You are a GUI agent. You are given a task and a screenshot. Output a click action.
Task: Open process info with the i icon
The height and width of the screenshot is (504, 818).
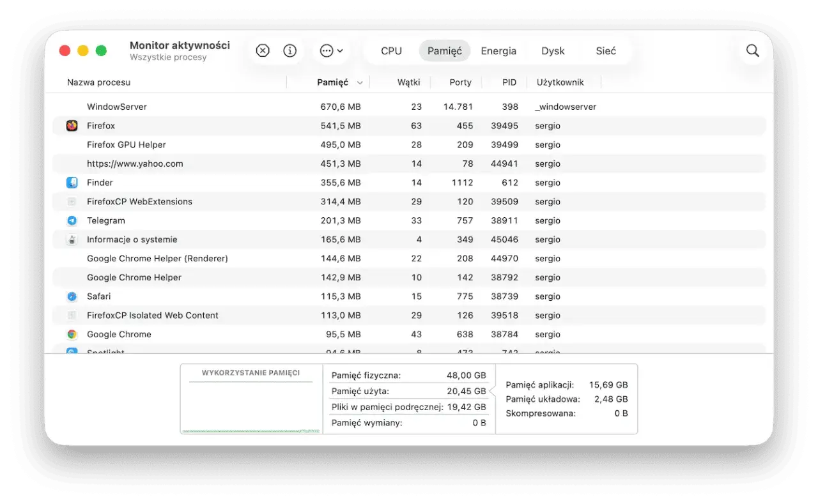[290, 50]
